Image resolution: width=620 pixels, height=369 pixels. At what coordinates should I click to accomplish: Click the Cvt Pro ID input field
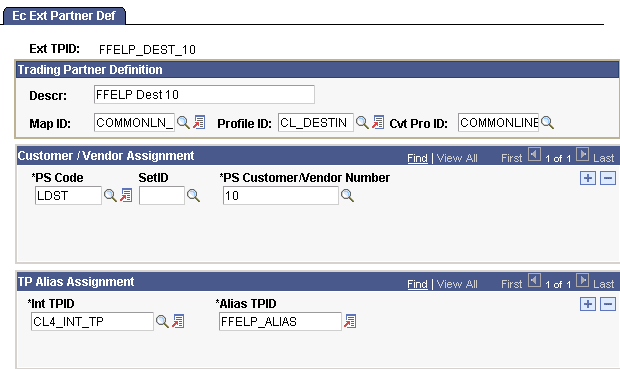pyautogui.click(x=498, y=123)
